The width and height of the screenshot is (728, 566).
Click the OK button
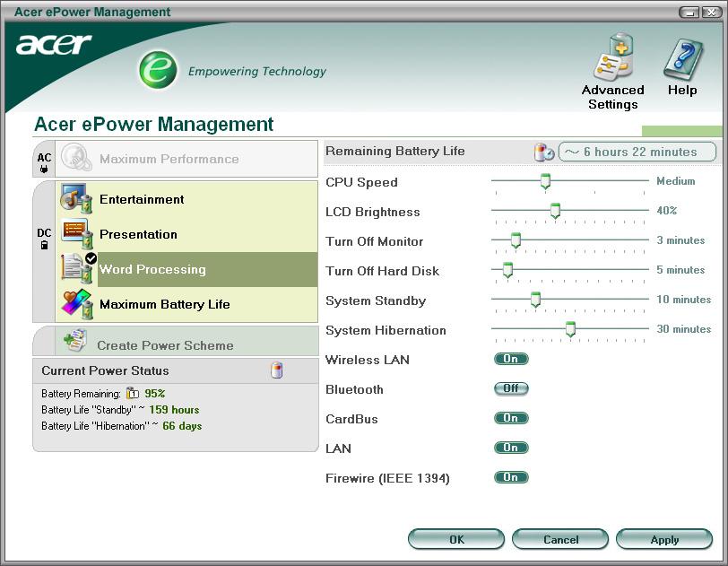point(456,539)
